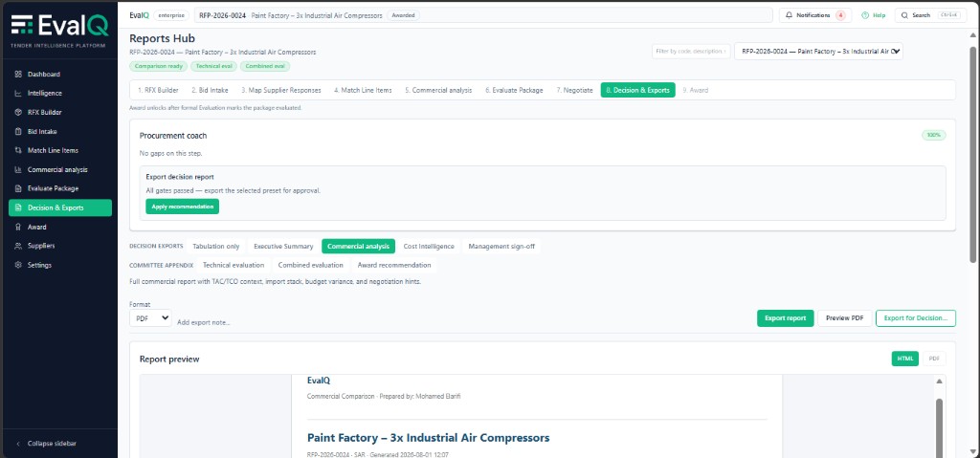Image resolution: width=980 pixels, height=458 pixels.
Task: Open Suppliers from the sidebar
Action: click(60, 246)
